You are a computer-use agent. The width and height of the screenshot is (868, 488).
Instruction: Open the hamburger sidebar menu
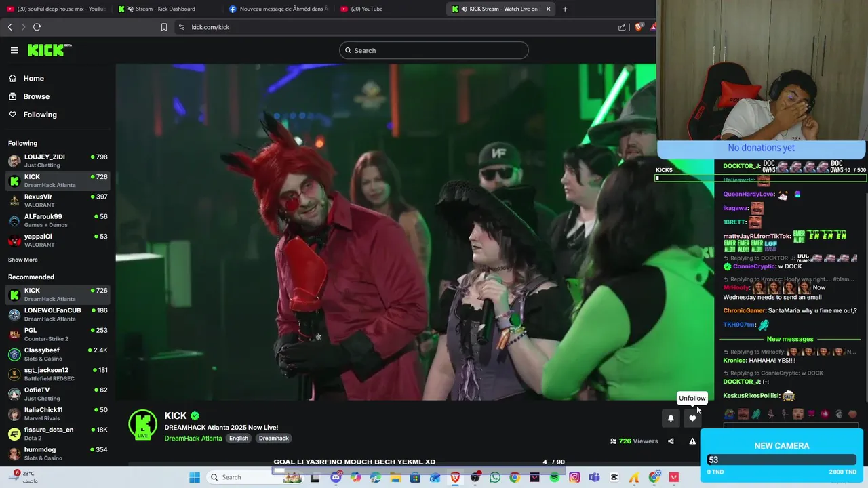[14, 50]
